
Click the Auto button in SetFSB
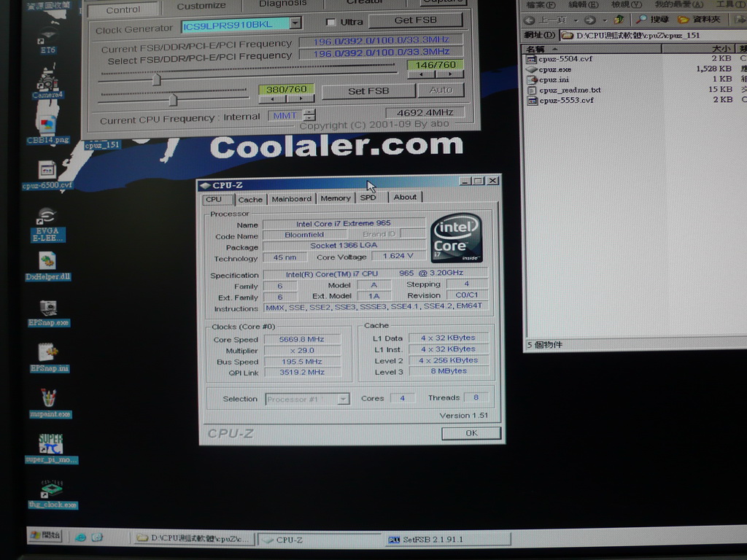coord(441,90)
